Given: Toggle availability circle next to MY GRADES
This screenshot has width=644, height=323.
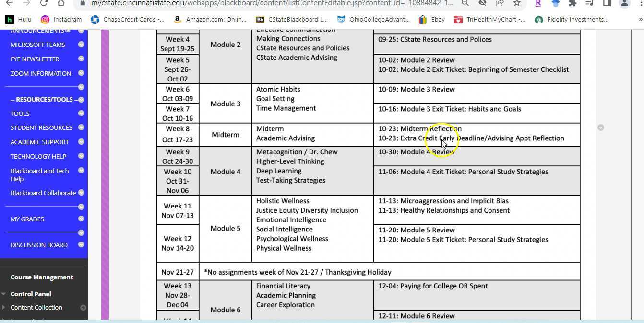Looking at the screenshot, I should 81,219.
